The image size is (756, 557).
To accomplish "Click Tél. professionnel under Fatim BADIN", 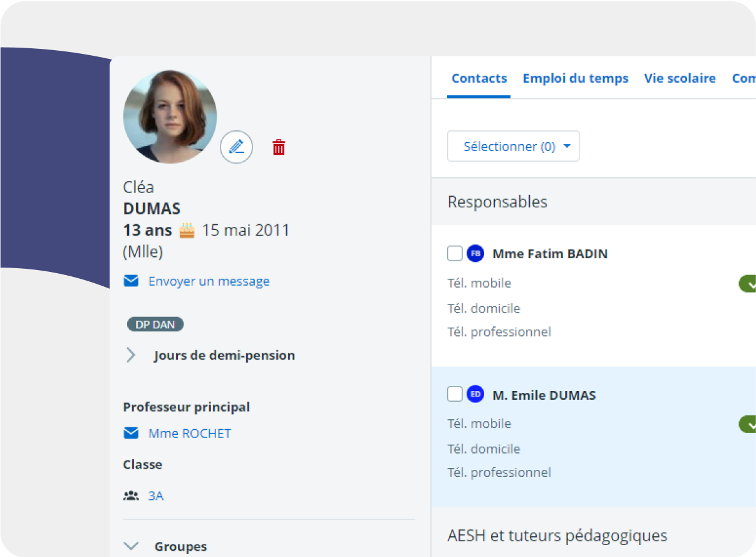I will (x=499, y=332).
